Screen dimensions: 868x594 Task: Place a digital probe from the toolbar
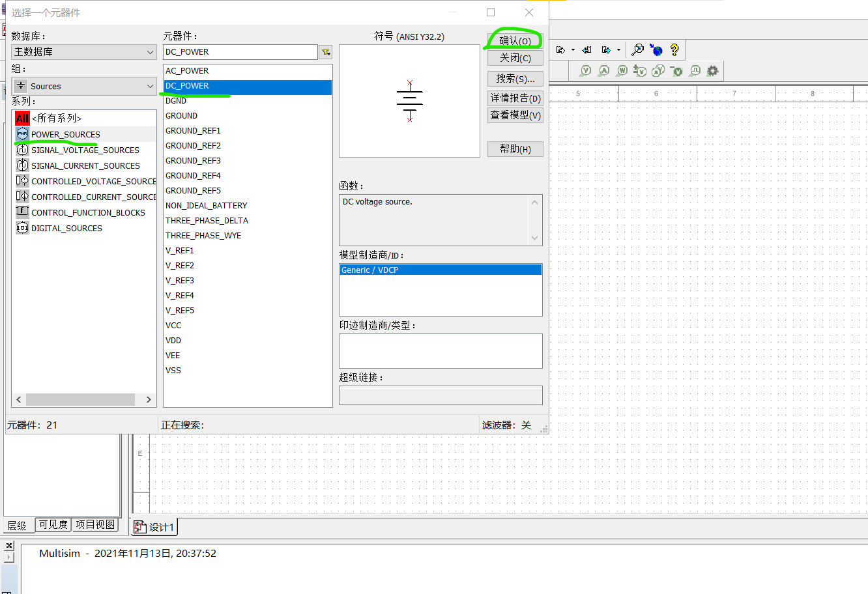695,70
